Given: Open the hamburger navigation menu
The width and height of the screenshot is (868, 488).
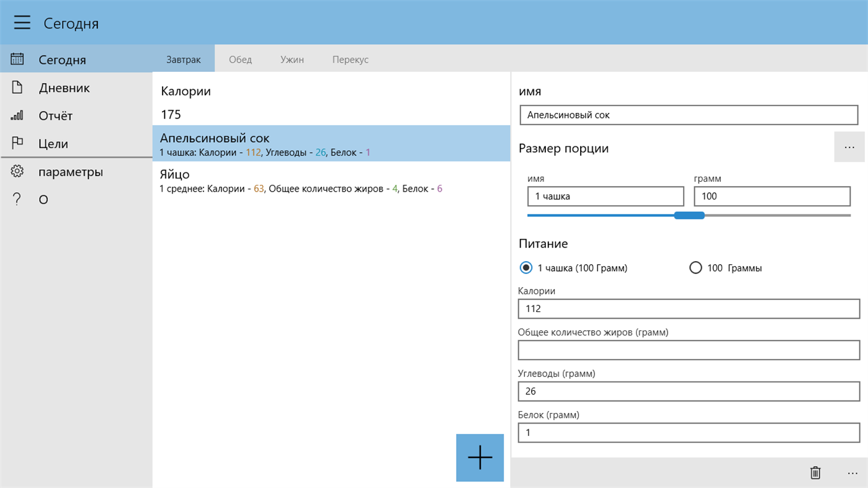Looking at the screenshot, I should 22,23.
